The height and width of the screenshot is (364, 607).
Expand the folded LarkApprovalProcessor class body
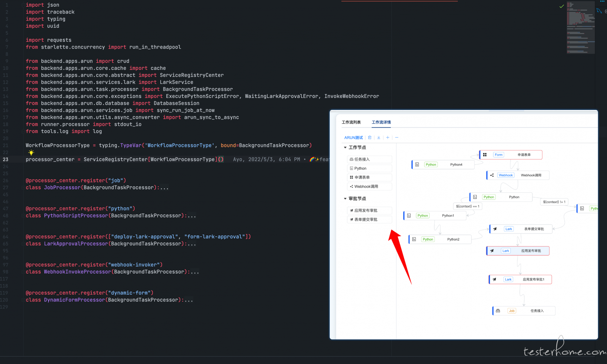(192, 244)
